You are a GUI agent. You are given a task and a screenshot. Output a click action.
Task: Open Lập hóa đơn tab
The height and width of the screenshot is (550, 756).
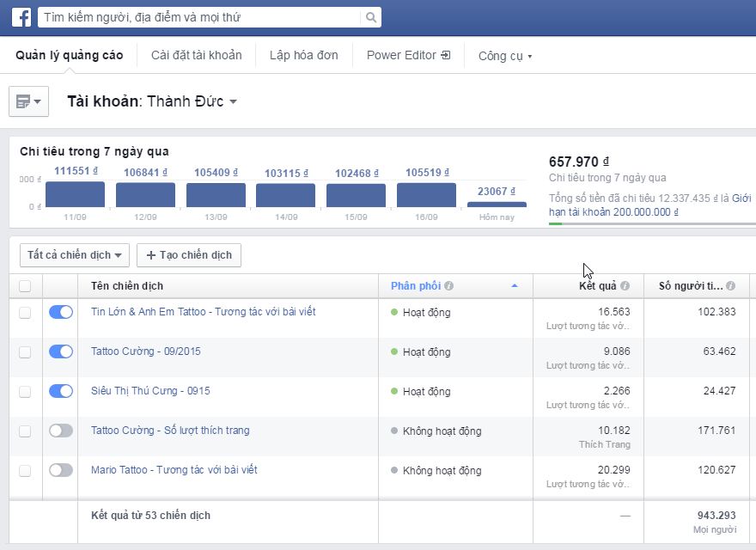point(304,56)
